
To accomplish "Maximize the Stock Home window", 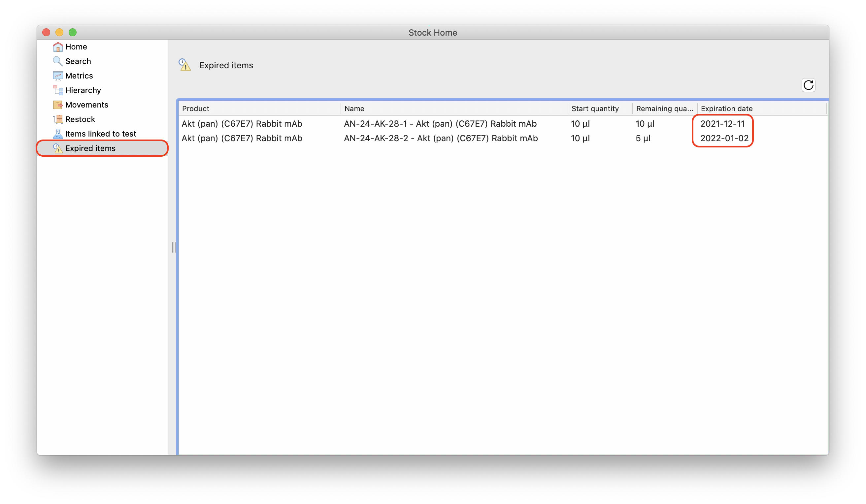I will (73, 32).
